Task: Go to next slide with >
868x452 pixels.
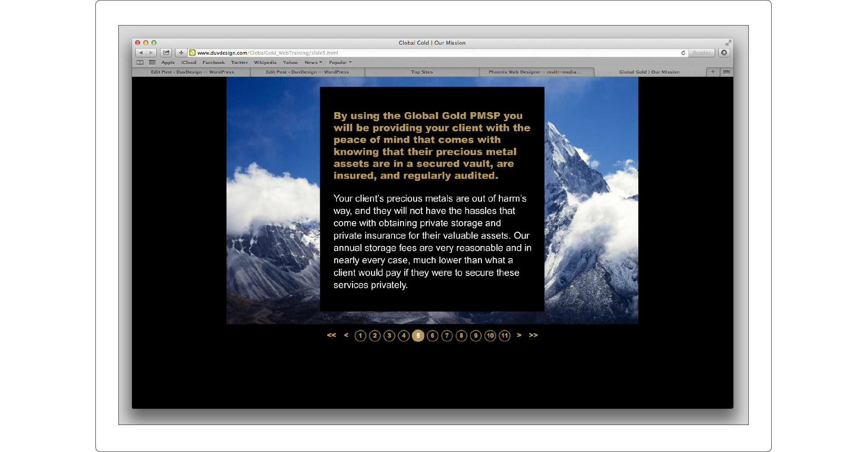Action: (519, 335)
